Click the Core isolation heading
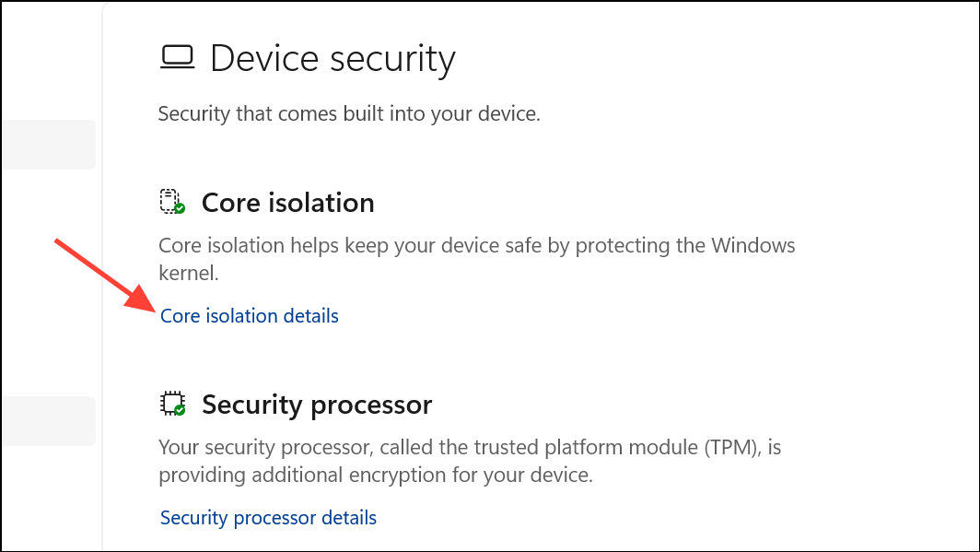Image resolution: width=980 pixels, height=552 pixels. (x=287, y=203)
